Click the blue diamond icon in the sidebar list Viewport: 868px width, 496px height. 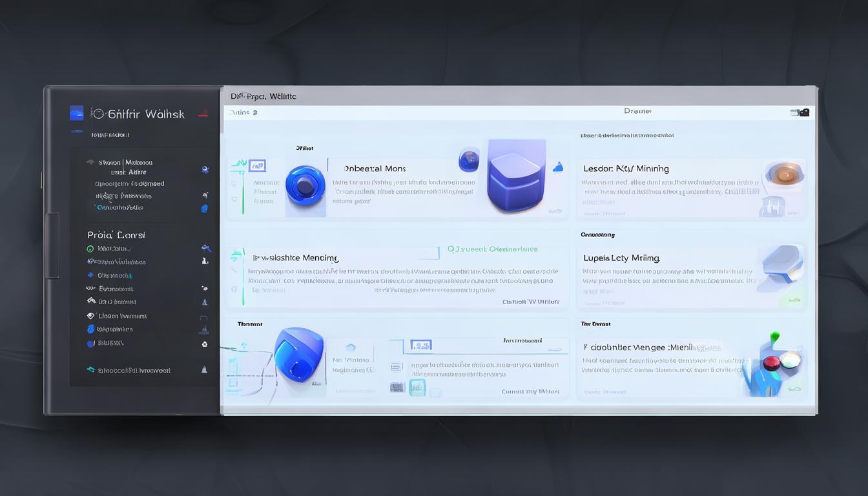[90, 275]
